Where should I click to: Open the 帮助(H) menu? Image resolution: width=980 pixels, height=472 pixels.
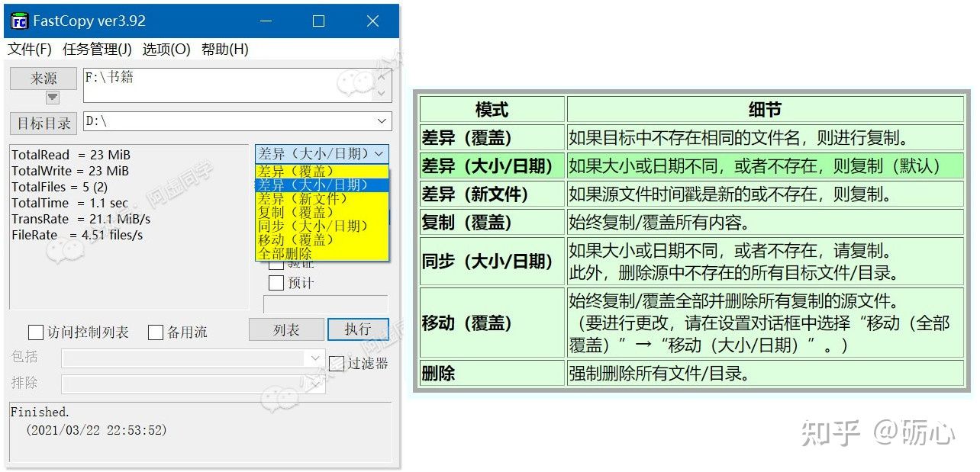pos(224,50)
